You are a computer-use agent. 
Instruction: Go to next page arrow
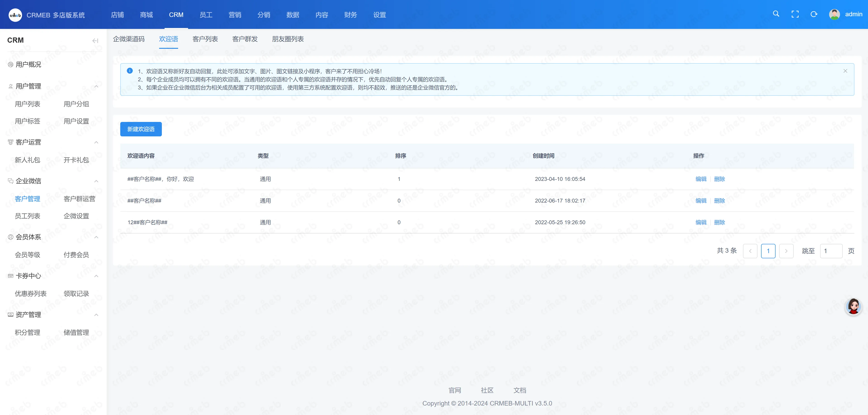pos(786,251)
